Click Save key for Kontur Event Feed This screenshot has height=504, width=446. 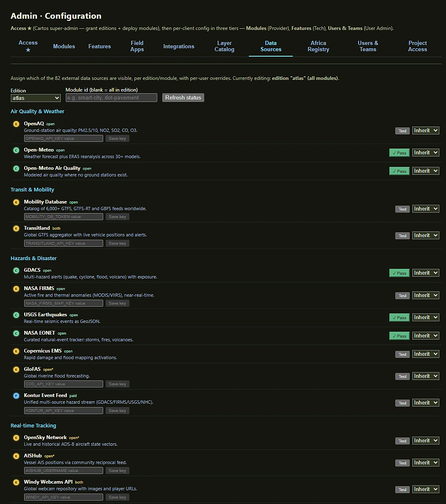117,411
